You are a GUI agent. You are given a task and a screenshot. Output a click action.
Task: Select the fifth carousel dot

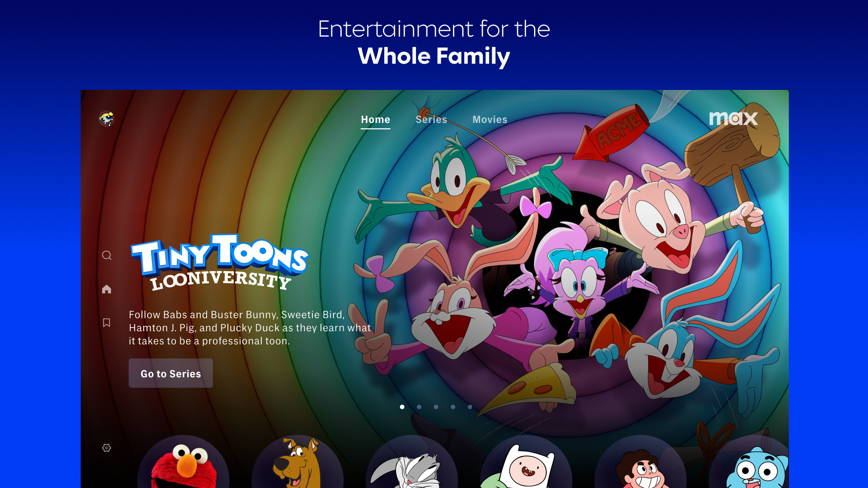(470, 407)
